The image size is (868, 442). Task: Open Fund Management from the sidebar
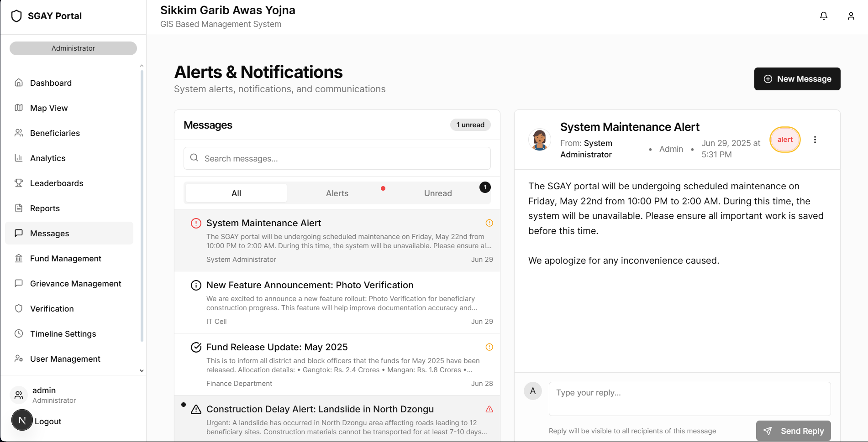pos(65,259)
